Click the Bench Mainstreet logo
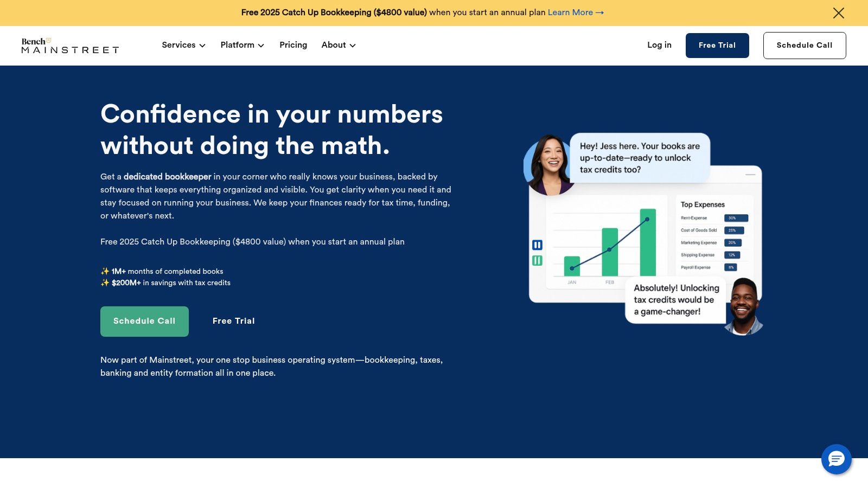Image resolution: width=868 pixels, height=488 pixels. (70, 46)
